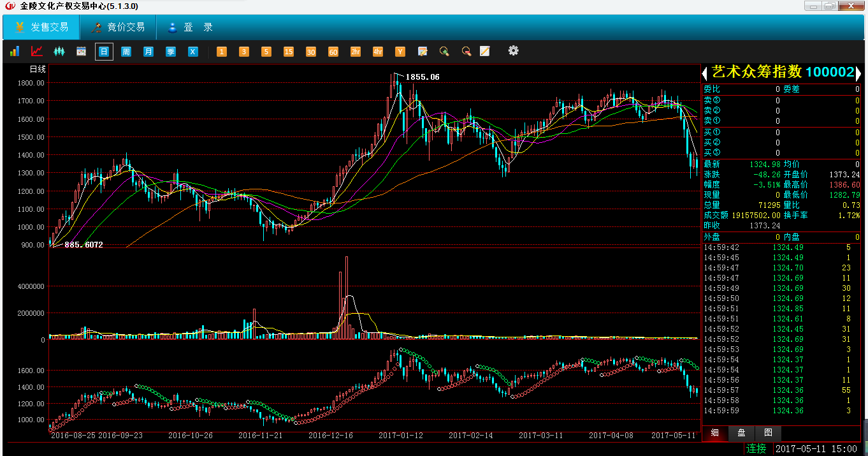Screen dimensions: 868x456
Task: Click the blue X period button
Action: coord(193,52)
